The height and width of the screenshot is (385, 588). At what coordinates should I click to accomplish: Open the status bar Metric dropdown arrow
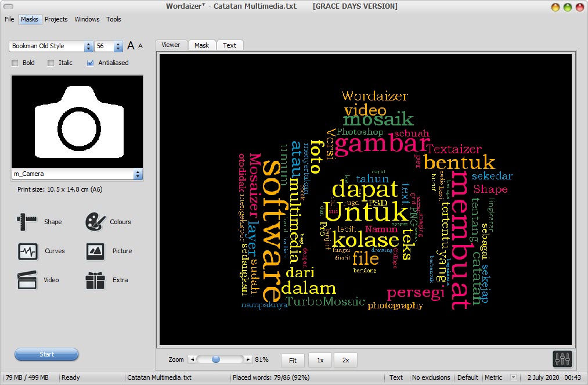(x=513, y=377)
